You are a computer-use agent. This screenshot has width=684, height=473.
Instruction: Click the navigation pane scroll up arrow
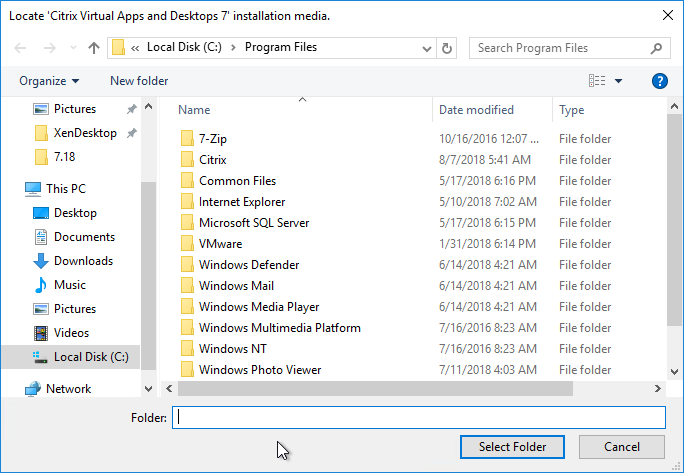click(x=148, y=106)
